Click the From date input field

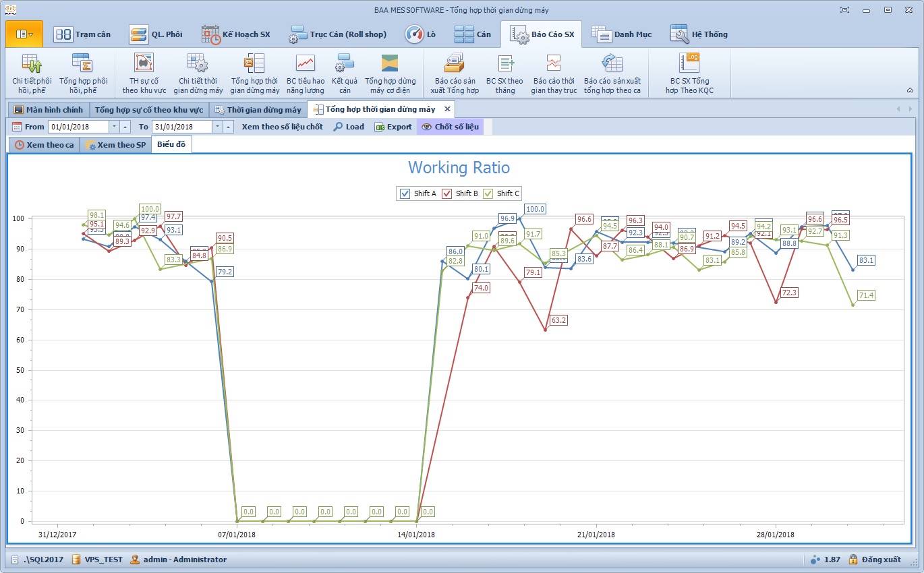pos(78,127)
